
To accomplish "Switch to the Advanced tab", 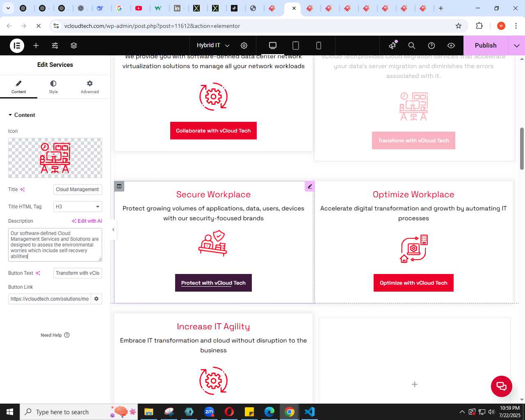I will coord(90,87).
